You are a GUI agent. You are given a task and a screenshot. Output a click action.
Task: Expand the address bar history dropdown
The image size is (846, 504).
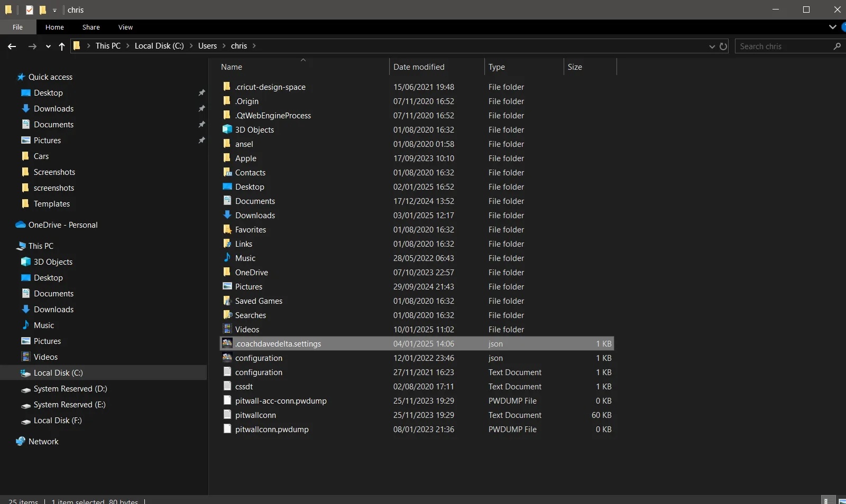(x=712, y=46)
